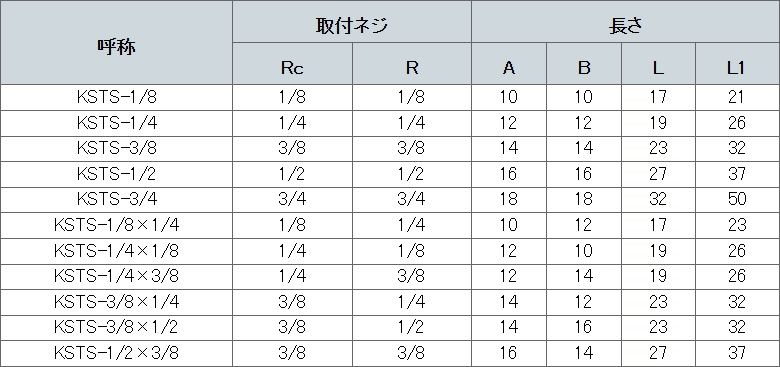Select the L1 column header
This screenshot has width=780, height=367.
[735, 68]
